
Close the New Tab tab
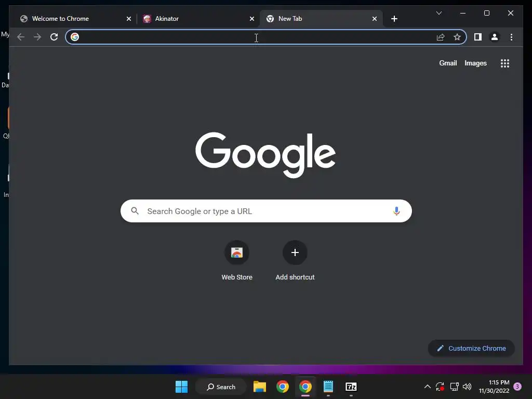(374, 19)
